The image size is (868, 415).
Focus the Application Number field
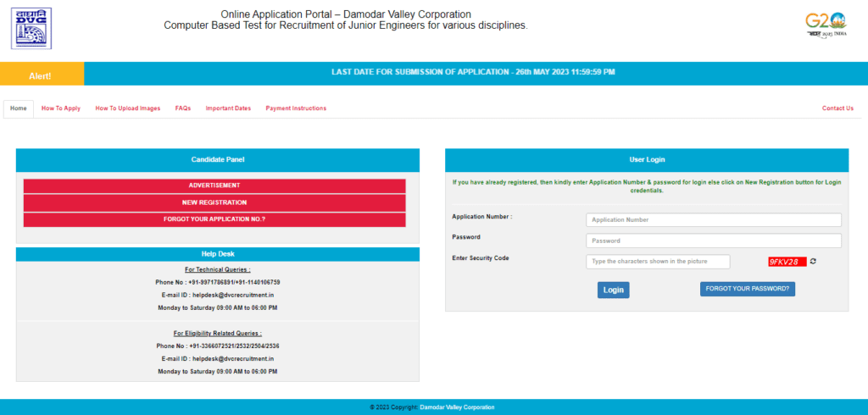point(714,219)
